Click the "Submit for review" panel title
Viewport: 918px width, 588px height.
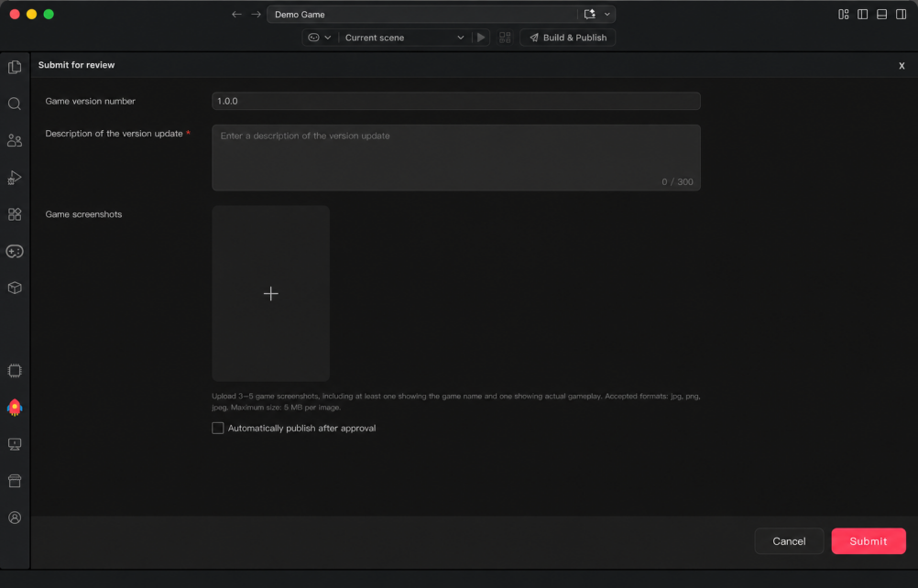pyautogui.click(x=77, y=65)
